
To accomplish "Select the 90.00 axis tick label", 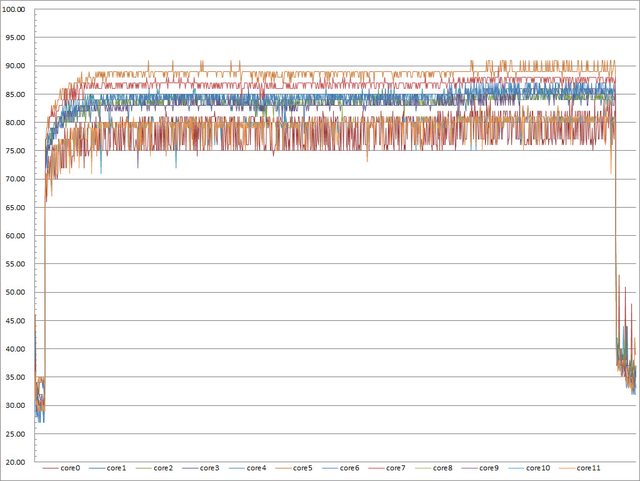I will coord(19,66).
